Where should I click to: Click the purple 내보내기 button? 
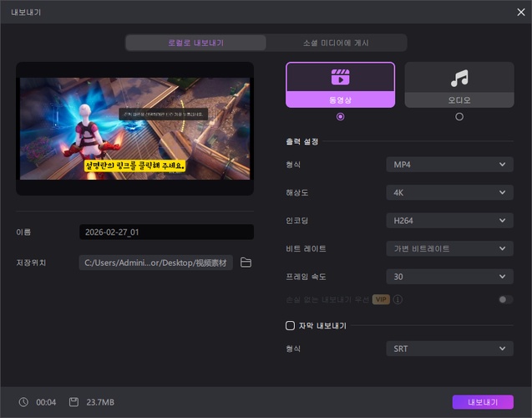coord(483,402)
